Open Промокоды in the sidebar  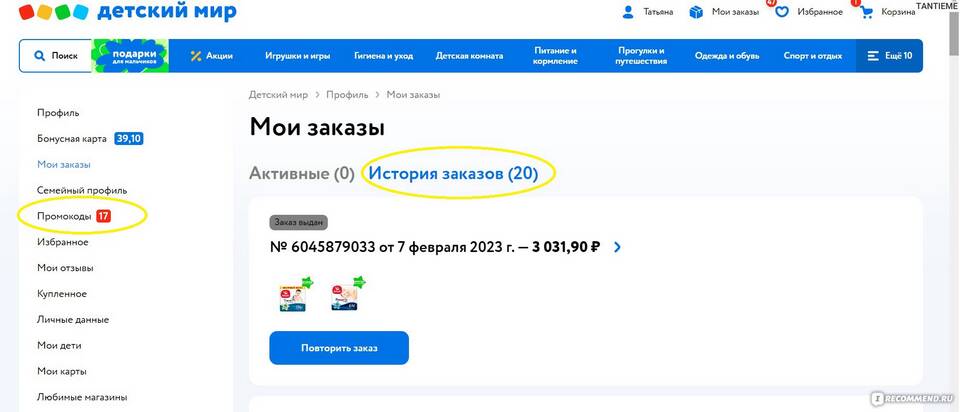pos(64,216)
